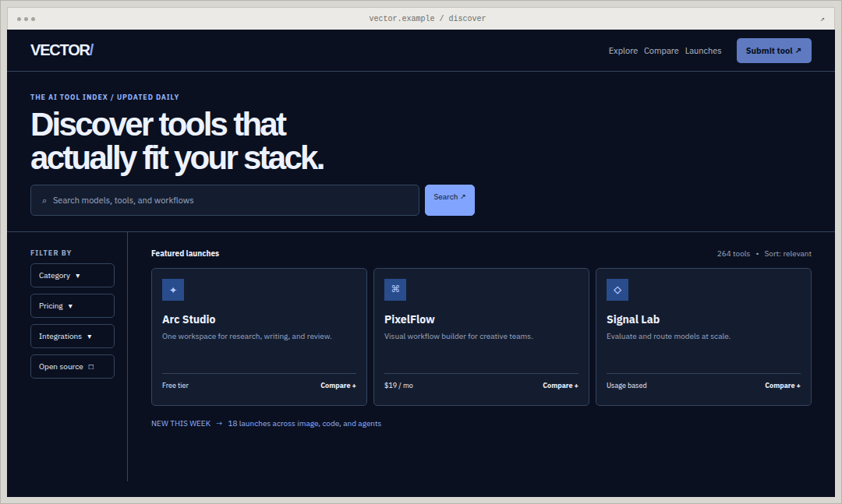Open the Integrations filter dropdown
842x504 pixels.
73,337
